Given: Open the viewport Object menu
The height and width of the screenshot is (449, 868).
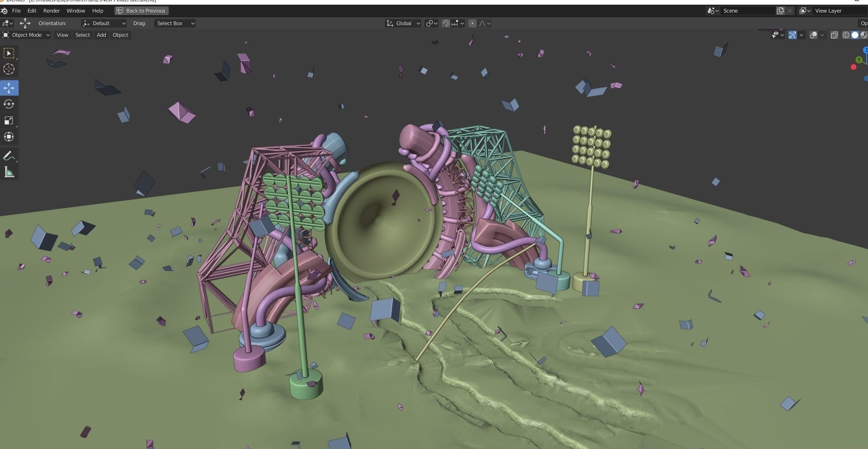Looking at the screenshot, I should click(x=120, y=35).
